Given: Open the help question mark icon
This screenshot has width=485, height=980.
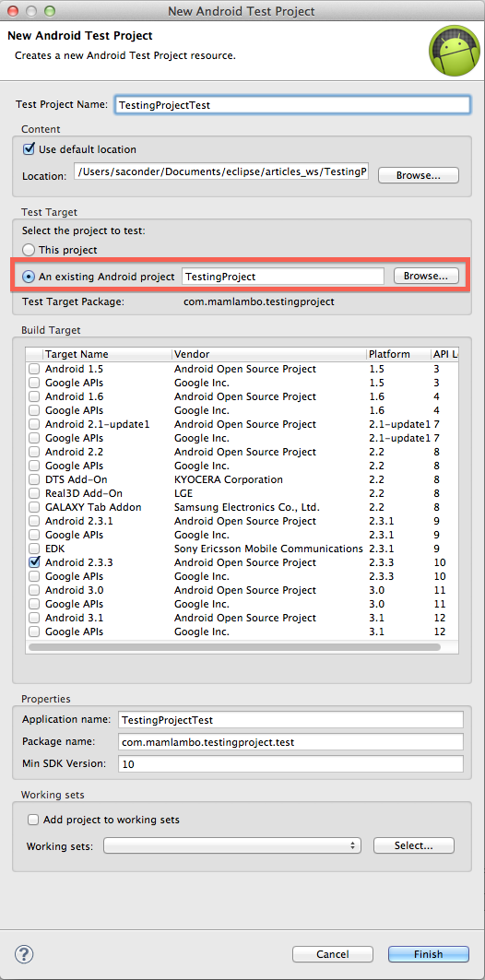Looking at the screenshot, I should click(24, 954).
